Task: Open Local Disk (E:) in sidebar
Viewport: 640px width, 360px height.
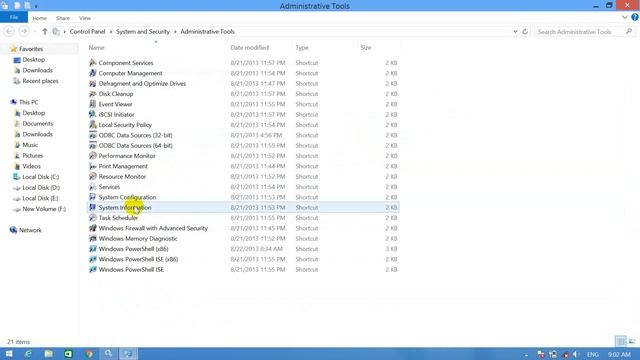Action: pos(40,198)
